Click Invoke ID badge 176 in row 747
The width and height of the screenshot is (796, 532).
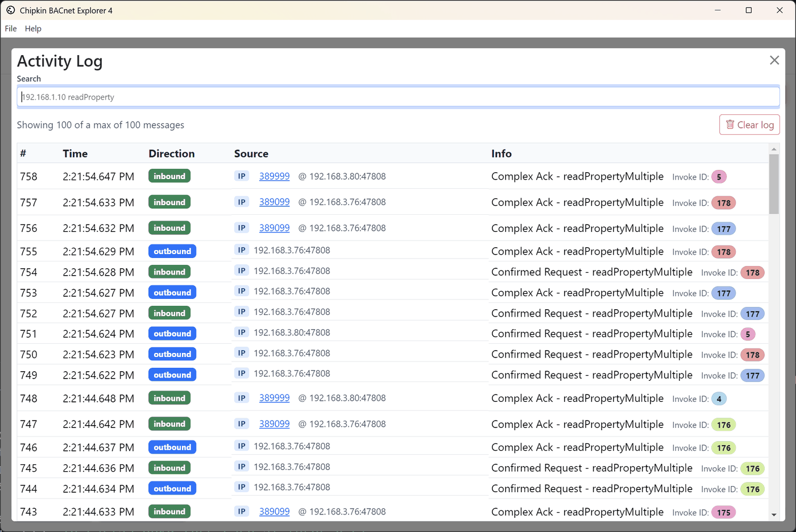click(724, 425)
